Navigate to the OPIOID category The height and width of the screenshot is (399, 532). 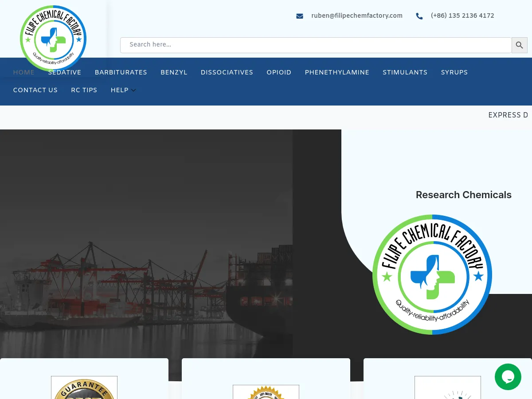pos(279,72)
